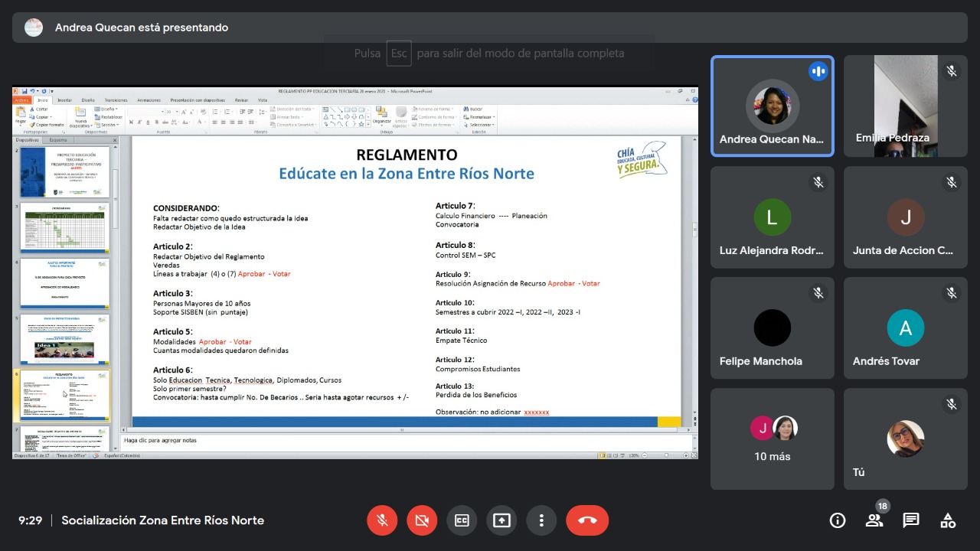The width and height of the screenshot is (980, 551).
Task: Select slide 2 thumbnail
Action: (x=65, y=172)
